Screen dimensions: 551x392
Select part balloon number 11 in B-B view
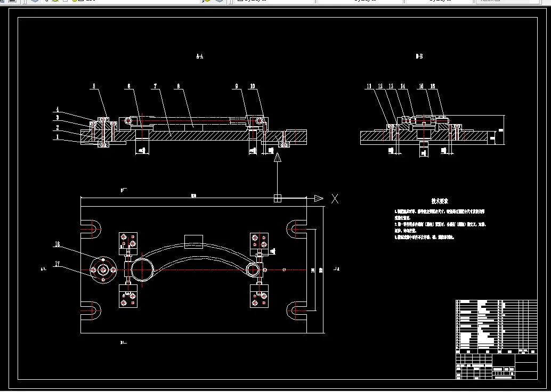tap(369, 86)
